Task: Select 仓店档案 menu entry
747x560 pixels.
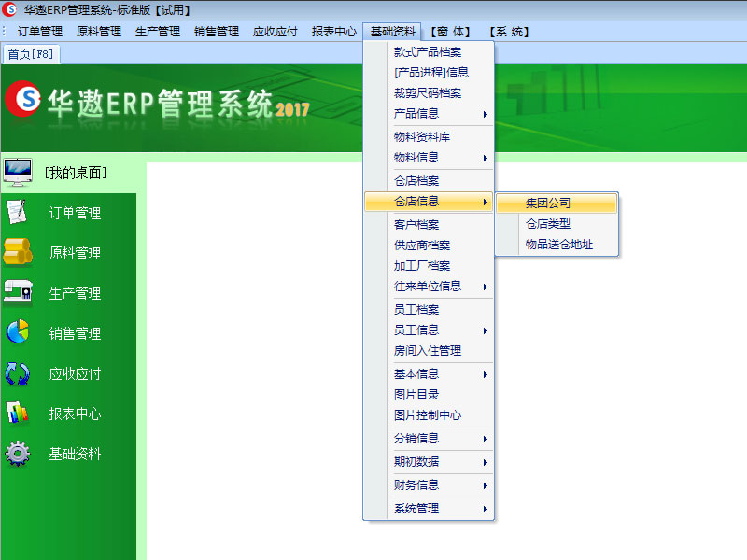Action: (x=429, y=180)
